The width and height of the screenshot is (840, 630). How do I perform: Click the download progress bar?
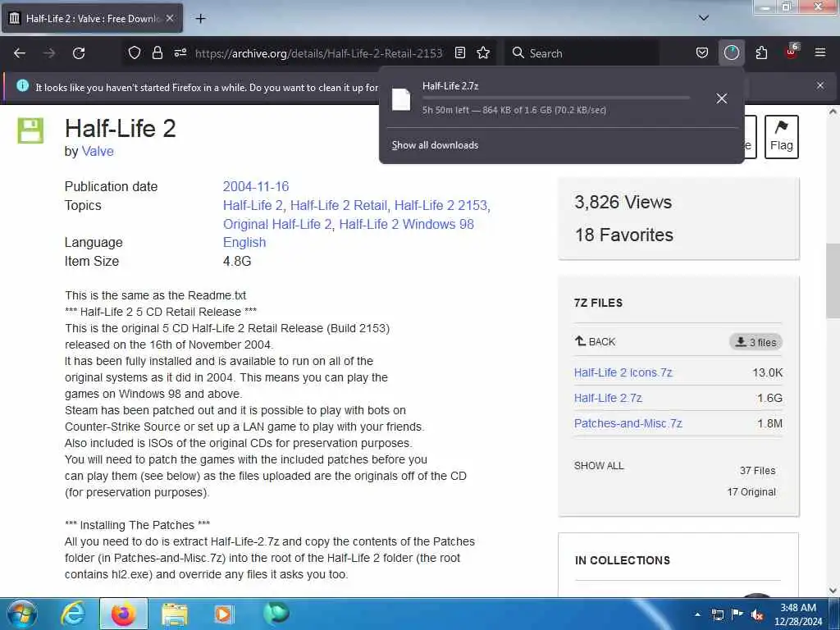tap(556, 98)
